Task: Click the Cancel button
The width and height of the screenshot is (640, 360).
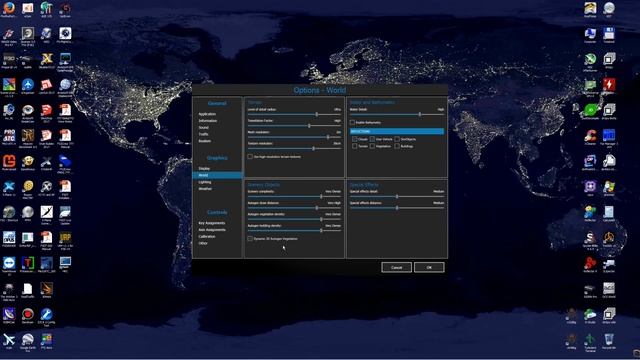Action: coord(396,267)
